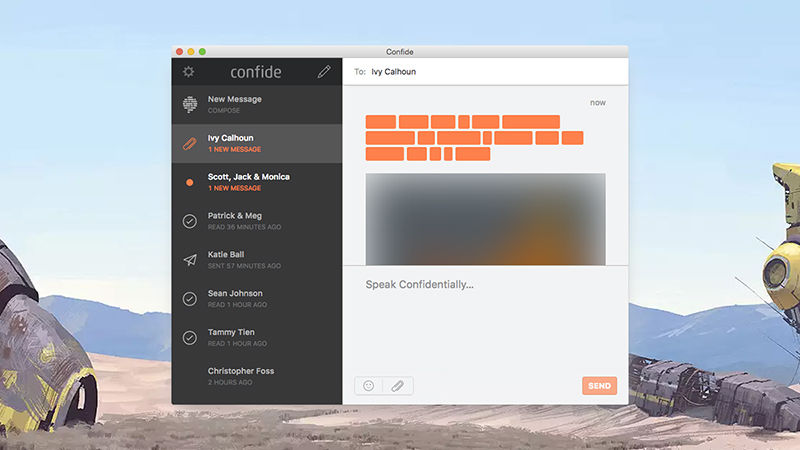The image size is (800, 450).
Task: Open the Sean Johnson conversation
Action: (257, 298)
